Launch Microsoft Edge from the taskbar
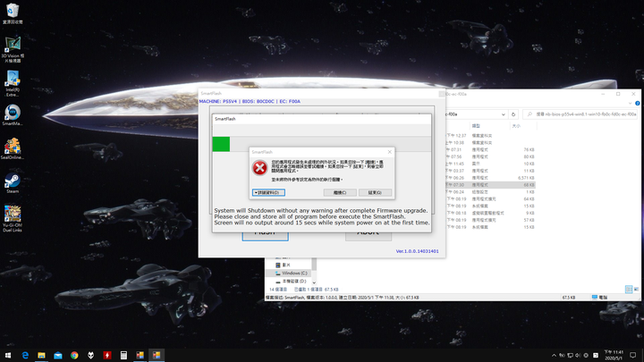Screen dimensions: 644x362 click(x=25, y=355)
